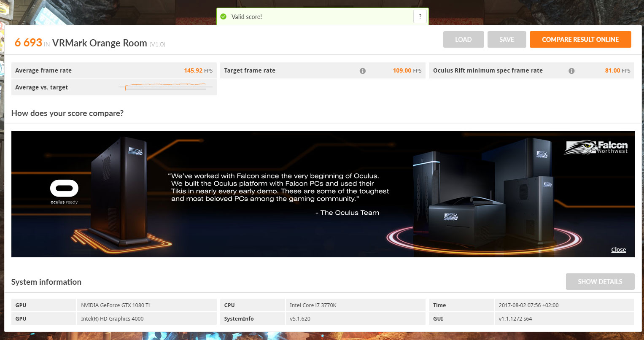The height and width of the screenshot is (340, 644).
Task: Click the SystemInfo v5.1.620 value
Action: [x=355, y=318]
